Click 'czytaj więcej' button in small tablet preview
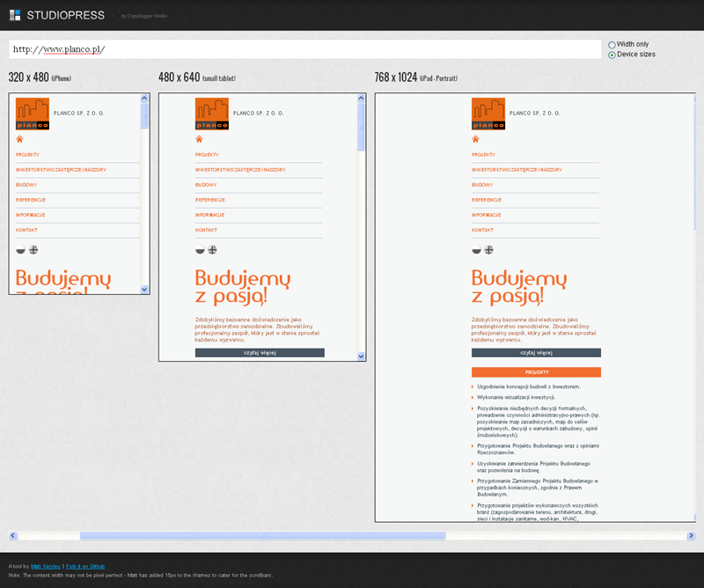This screenshot has width=704, height=588. (x=260, y=353)
